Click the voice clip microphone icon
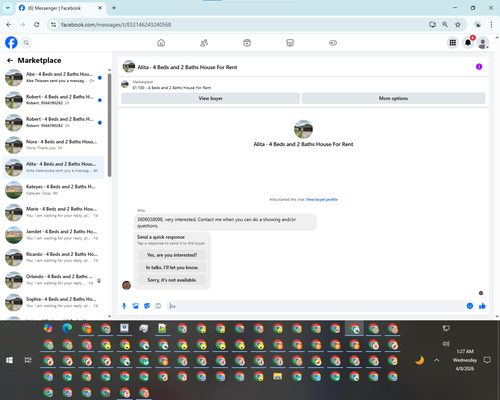Image resolution: width=500 pixels, height=400 pixels. click(124, 306)
